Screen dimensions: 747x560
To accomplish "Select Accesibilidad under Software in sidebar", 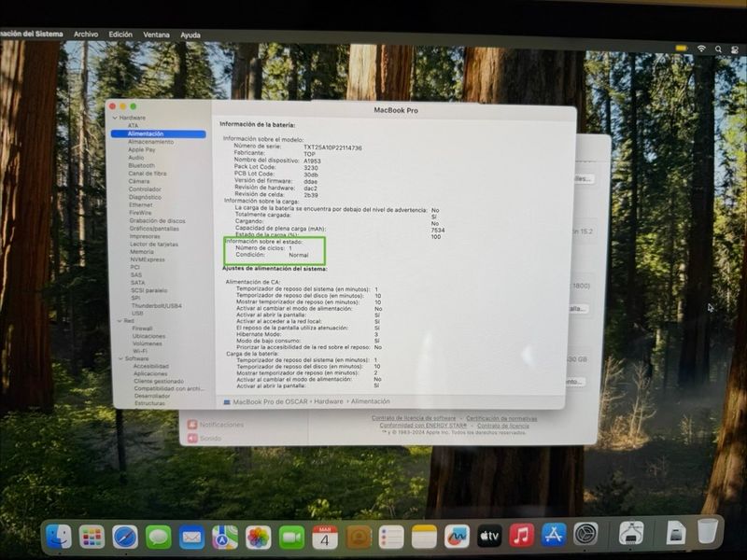I will pyautogui.click(x=151, y=366).
